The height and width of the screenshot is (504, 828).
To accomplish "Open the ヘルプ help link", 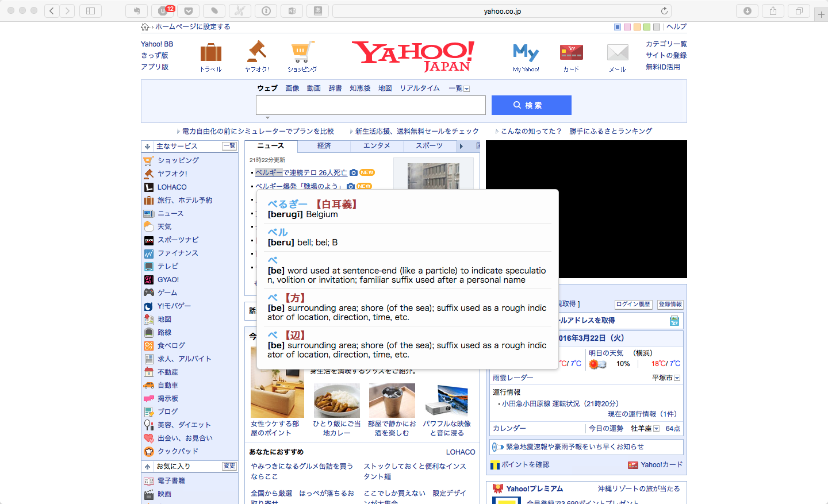I will [676, 27].
